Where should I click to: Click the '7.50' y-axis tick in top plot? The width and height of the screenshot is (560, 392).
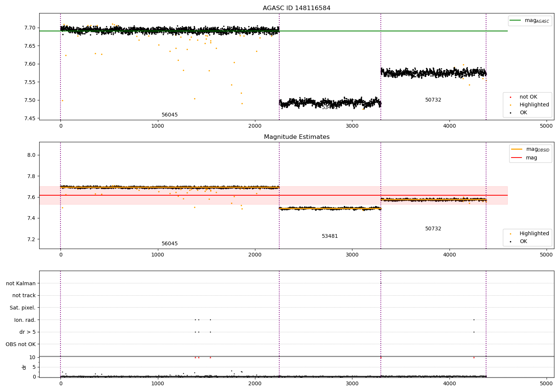(30, 100)
